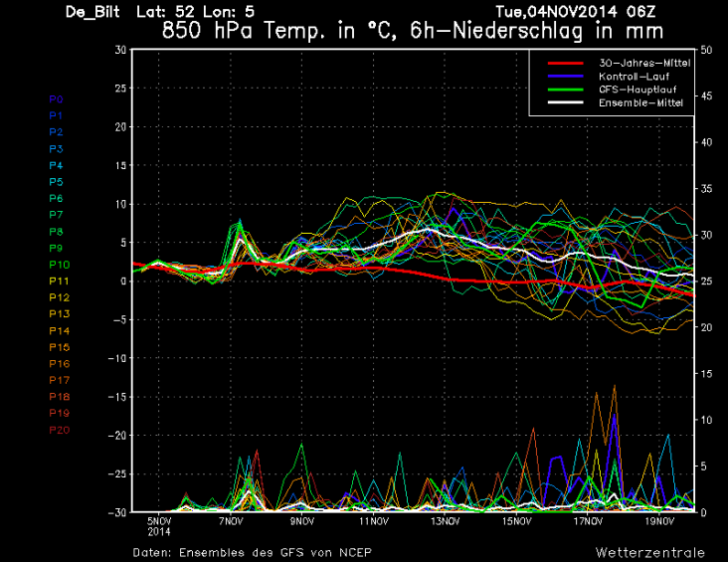Select the 30-Jahres-Mittel legend label
Viewport: 728px width, 562px height.
(x=643, y=64)
